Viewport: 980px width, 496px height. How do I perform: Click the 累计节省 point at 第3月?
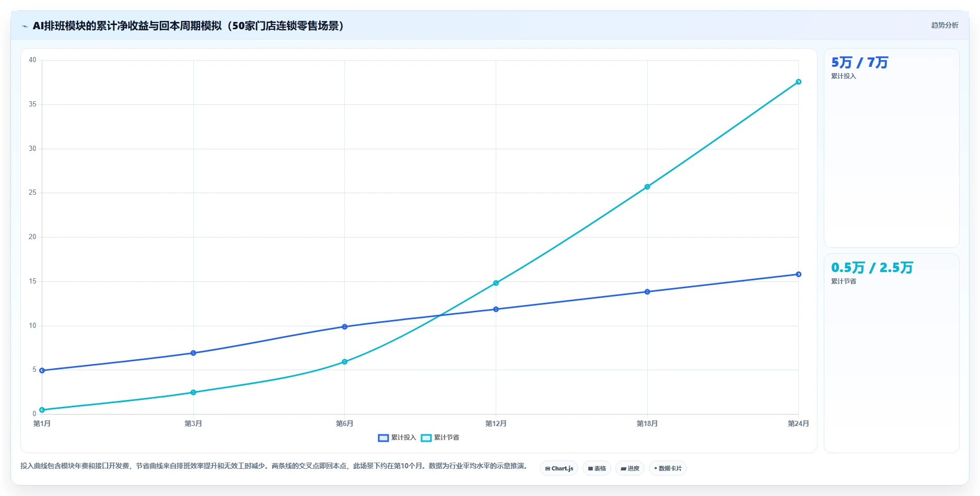click(193, 393)
